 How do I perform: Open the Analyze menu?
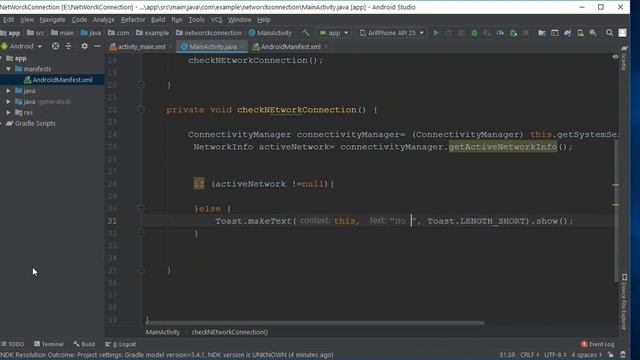click(104, 20)
